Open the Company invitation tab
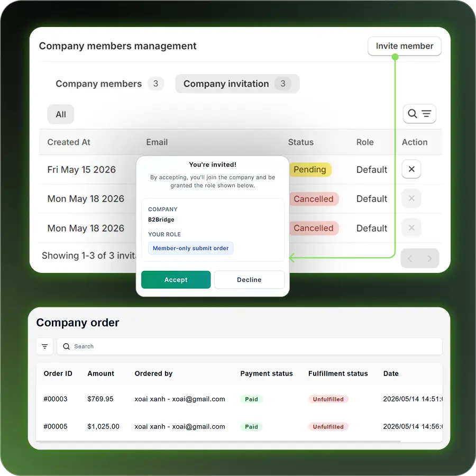 pyautogui.click(x=237, y=84)
